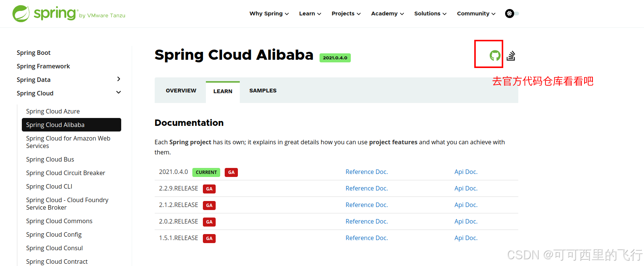644x266 pixels.
Task: Expand the Learn navigation menu
Action: 310,14
